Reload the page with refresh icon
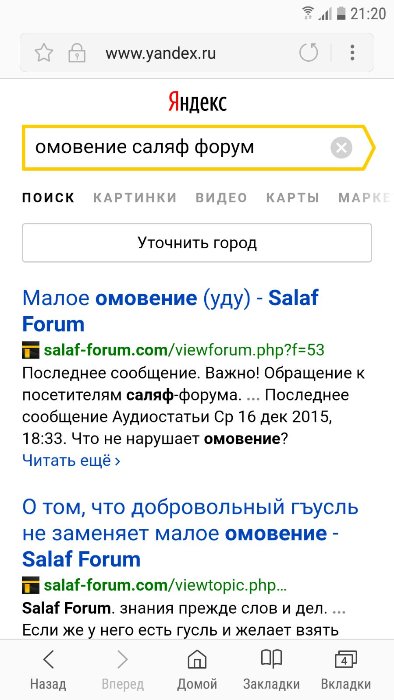Image resolution: width=394 pixels, height=700 pixels. (308, 53)
